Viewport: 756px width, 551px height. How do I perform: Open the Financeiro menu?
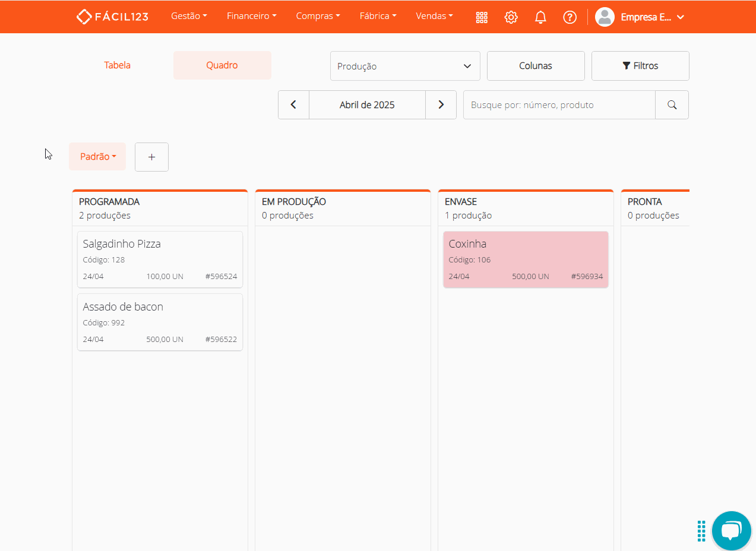[x=251, y=17]
